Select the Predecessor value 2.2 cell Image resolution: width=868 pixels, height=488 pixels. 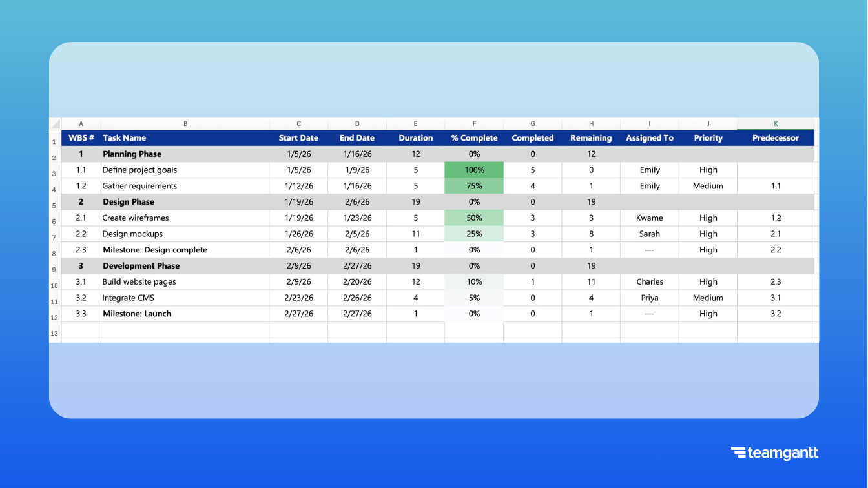(776, 250)
